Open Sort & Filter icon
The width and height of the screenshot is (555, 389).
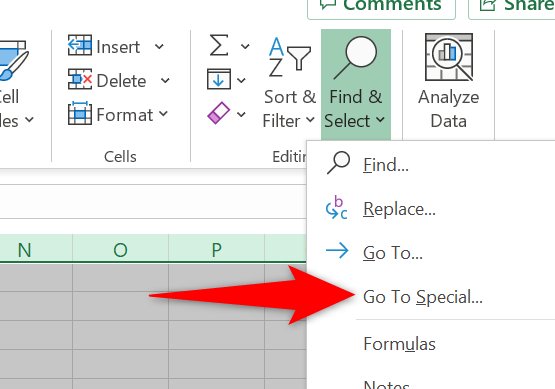click(290, 57)
